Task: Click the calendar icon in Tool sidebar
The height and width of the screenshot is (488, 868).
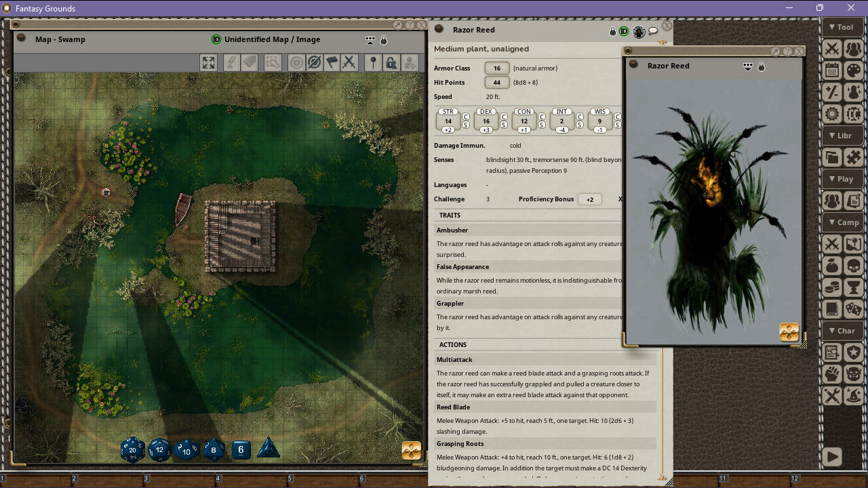Action: (832, 70)
